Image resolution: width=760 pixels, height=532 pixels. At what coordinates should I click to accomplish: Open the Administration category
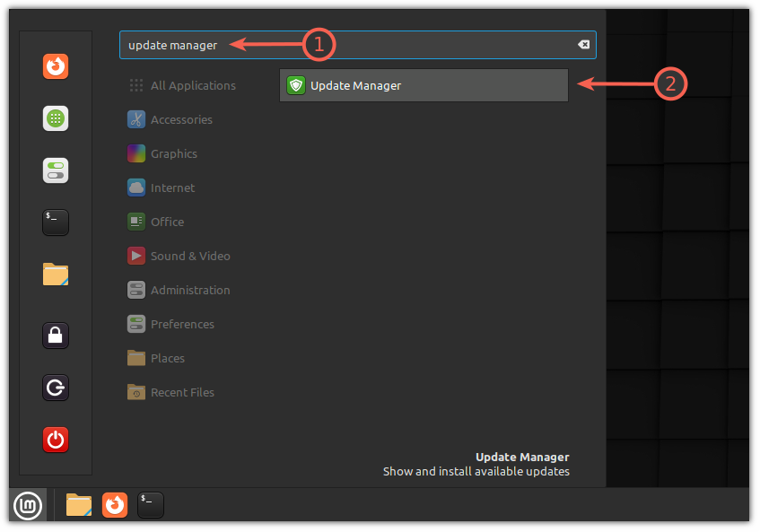(x=179, y=291)
